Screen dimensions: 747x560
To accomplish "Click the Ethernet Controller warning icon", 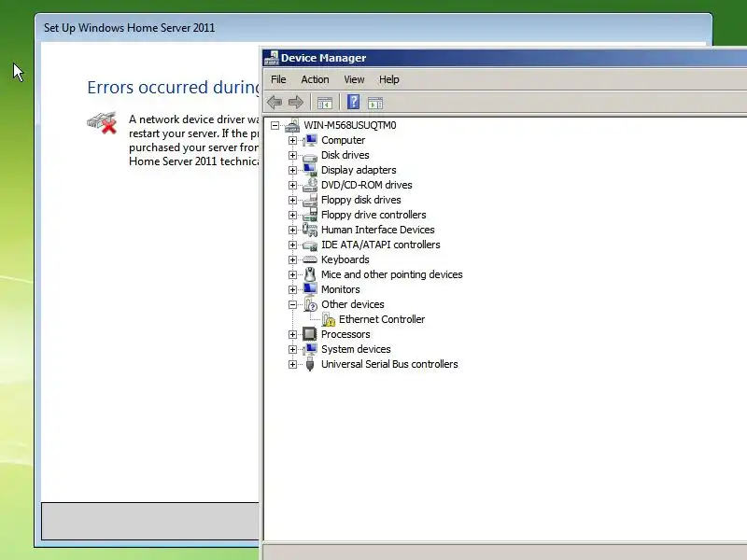I will (329, 319).
